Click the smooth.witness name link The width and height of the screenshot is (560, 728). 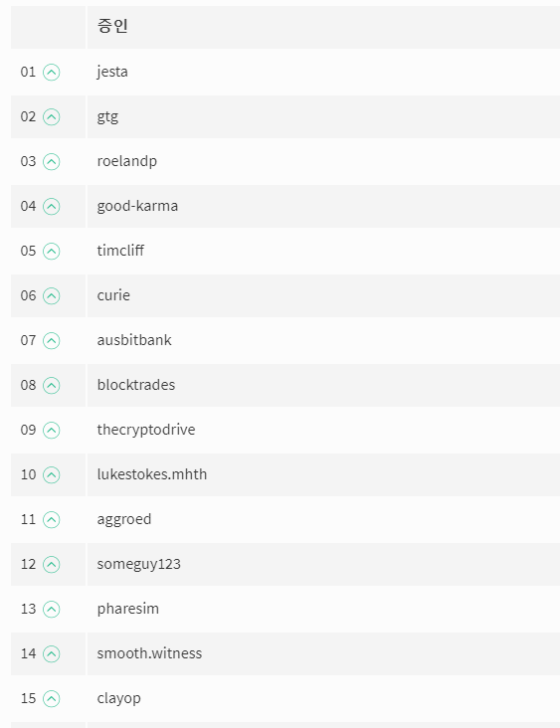pyautogui.click(x=149, y=653)
